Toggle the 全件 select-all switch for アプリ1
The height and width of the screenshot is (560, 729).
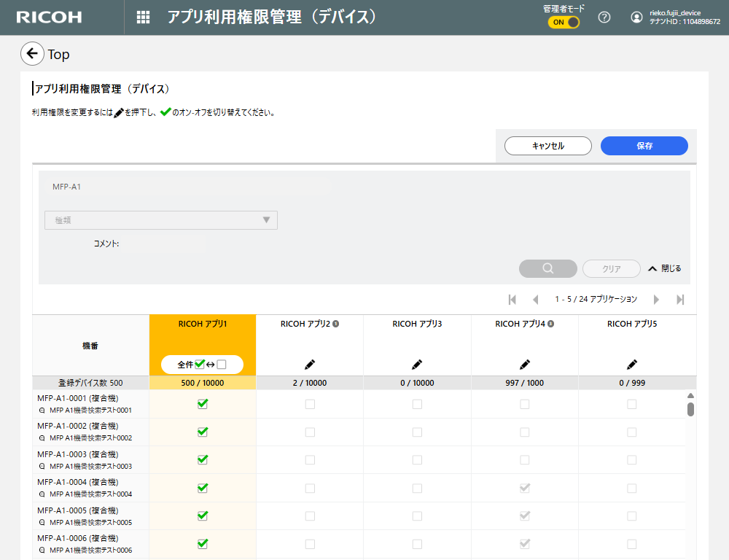pyautogui.click(x=203, y=365)
